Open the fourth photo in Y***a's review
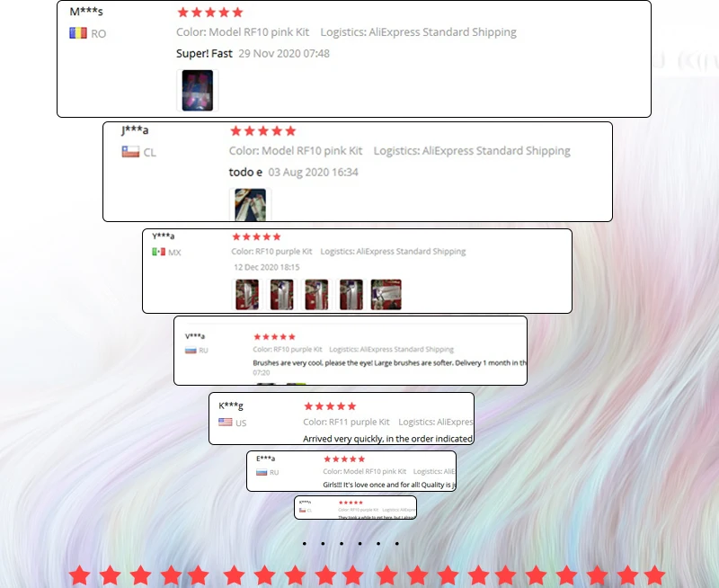This screenshot has height=588, width=719. tap(351, 295)
